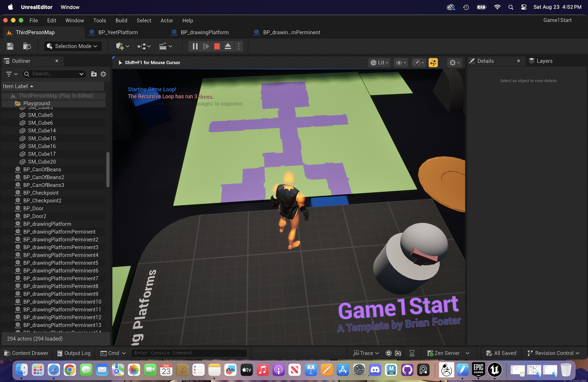
Task: Open the Trace dropdown
Action: [366, 353]
